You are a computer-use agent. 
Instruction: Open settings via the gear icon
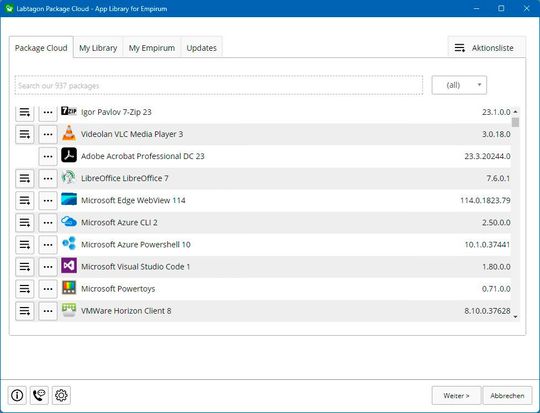(61, 395)
